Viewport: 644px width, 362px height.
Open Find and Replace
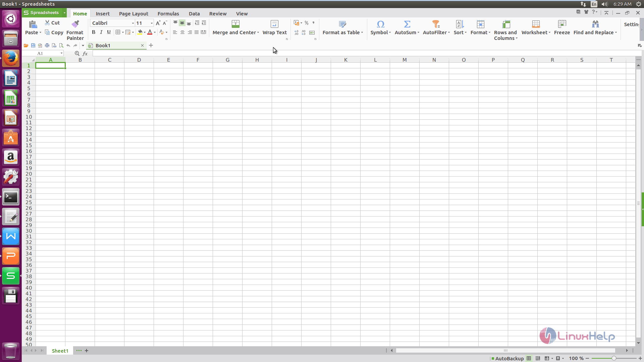click(x=595, y=27)
